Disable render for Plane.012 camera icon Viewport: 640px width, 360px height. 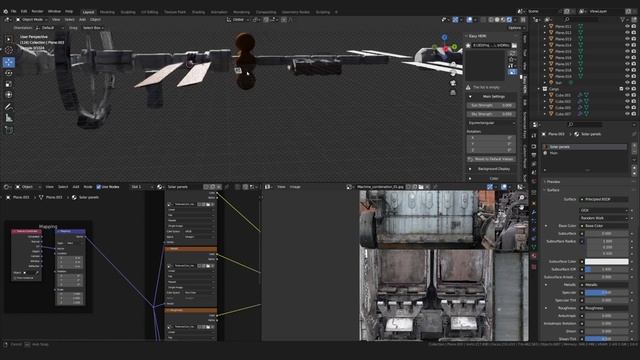click(634, 33)
